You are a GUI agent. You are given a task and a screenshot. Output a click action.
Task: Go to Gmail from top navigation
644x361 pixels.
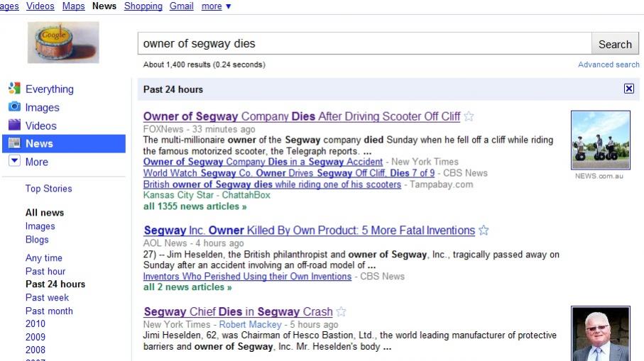point(181,6)
